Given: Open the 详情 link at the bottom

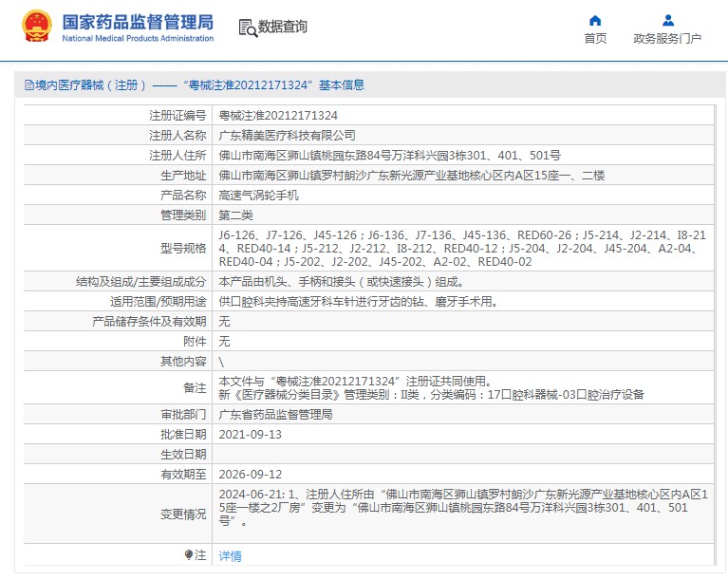Looking at the screenshot, I should [230, 555].
